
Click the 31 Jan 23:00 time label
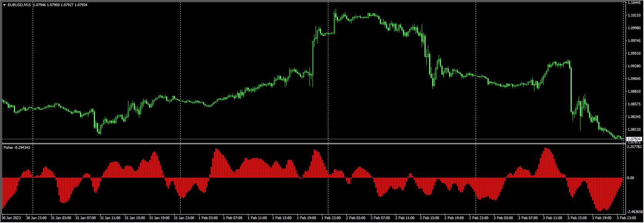click(184, 218)
